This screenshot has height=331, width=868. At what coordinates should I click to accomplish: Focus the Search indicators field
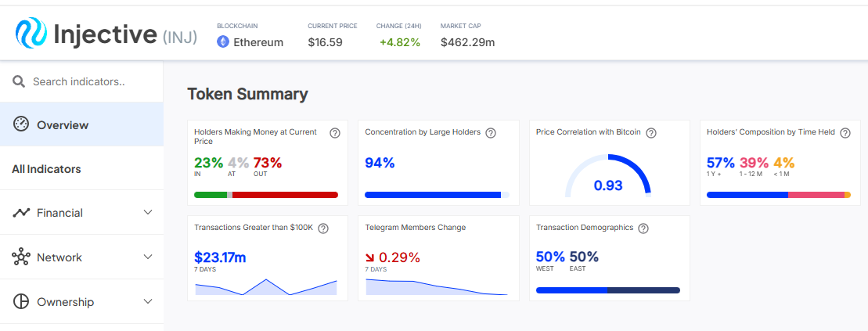click(x=81, y=82)
